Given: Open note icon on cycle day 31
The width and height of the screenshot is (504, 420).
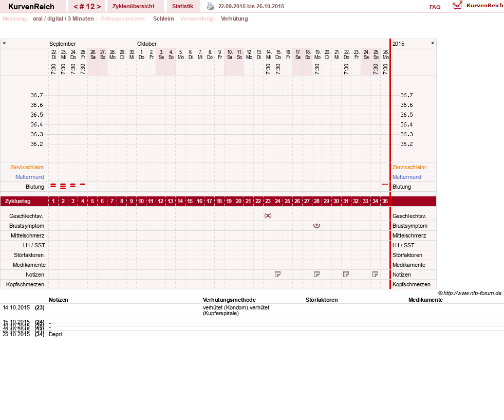Looking at the screenshot, I should click(346, 275).
